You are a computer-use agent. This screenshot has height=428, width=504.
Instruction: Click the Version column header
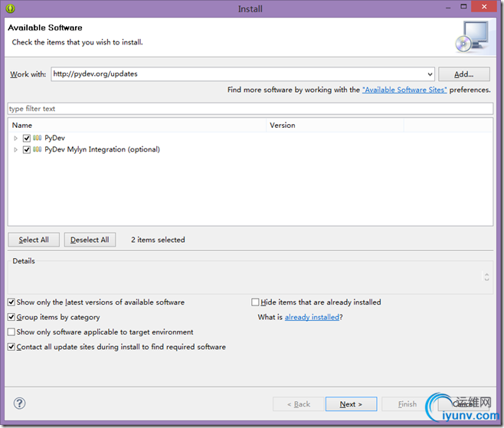coord(335,126)
